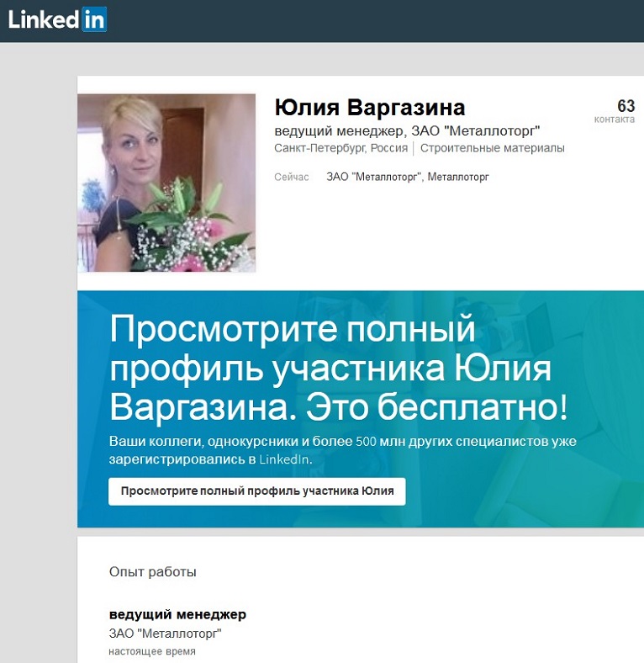Click the 63 контакта counter
The height and width of the screenshot is (663, 644).
[615, 111]
